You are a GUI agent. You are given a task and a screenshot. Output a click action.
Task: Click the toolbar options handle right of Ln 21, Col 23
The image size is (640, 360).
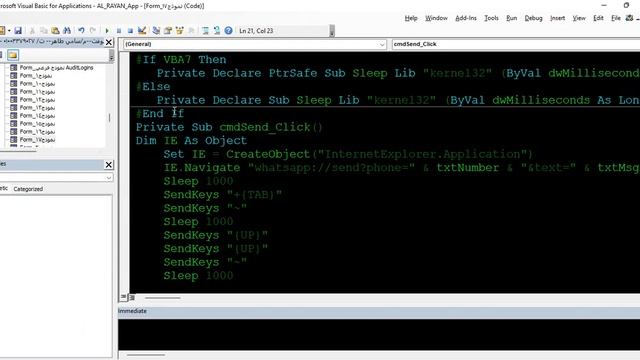pos(332,31)
